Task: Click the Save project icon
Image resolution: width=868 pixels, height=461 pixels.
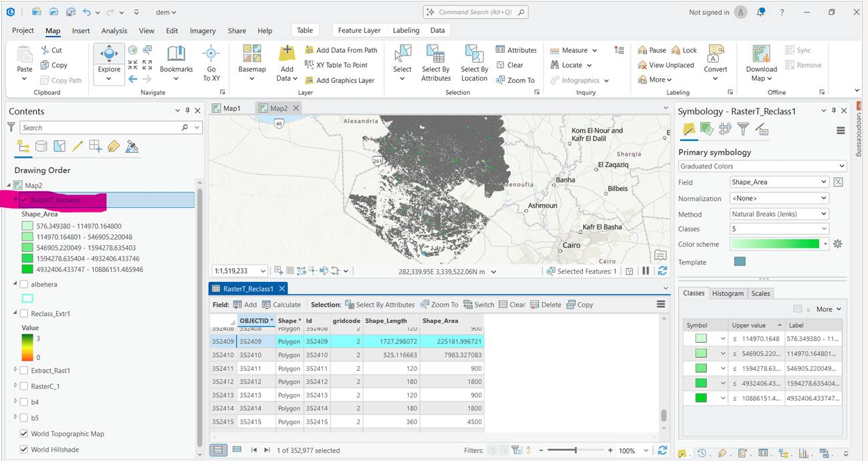Action: (70, 12)
